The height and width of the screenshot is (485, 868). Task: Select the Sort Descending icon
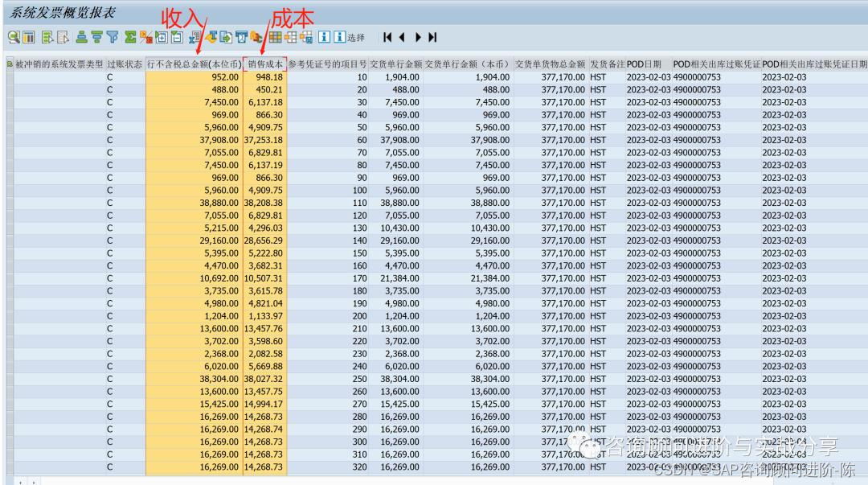click(96, 36)
